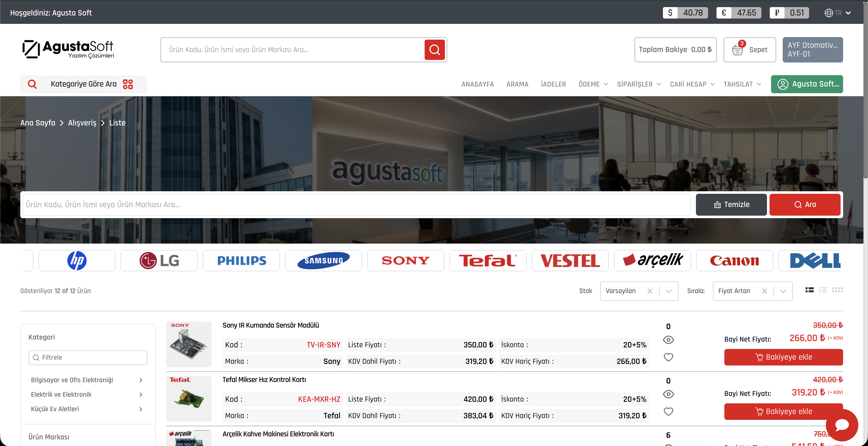This screenshot has width=868, height=446.
Task: Expand Küçük Ev Aletleri category
Action: click(141, 409)
